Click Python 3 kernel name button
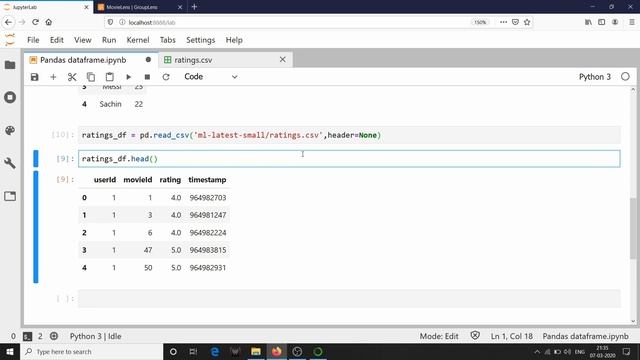 click(x=595, y=77)
